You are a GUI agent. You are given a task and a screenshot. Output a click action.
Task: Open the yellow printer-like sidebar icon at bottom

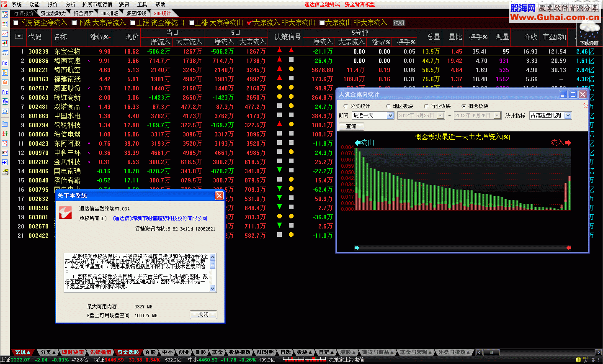5,172
